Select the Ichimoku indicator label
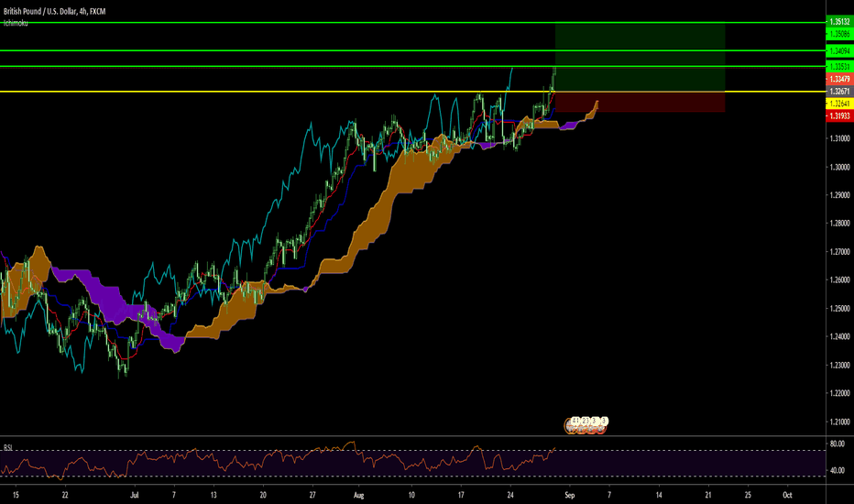Image resolution: width=854 pixels, height=504 pixels. coord(16,23)
